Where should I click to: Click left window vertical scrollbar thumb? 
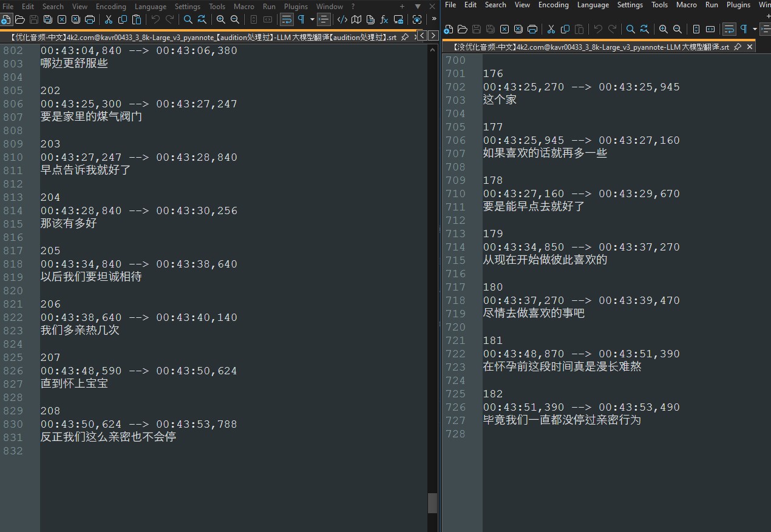[x=433, y=503]
